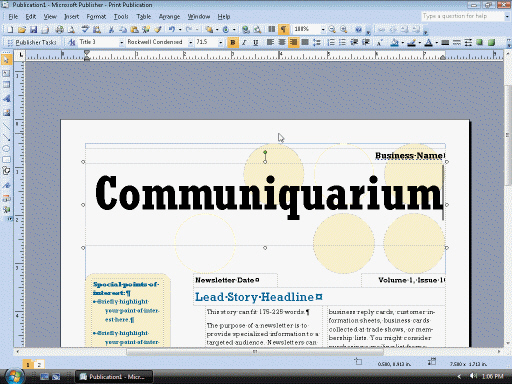
Task: Toggle Italic formatting
Action: pyautogui.click(x=244, y=42)
